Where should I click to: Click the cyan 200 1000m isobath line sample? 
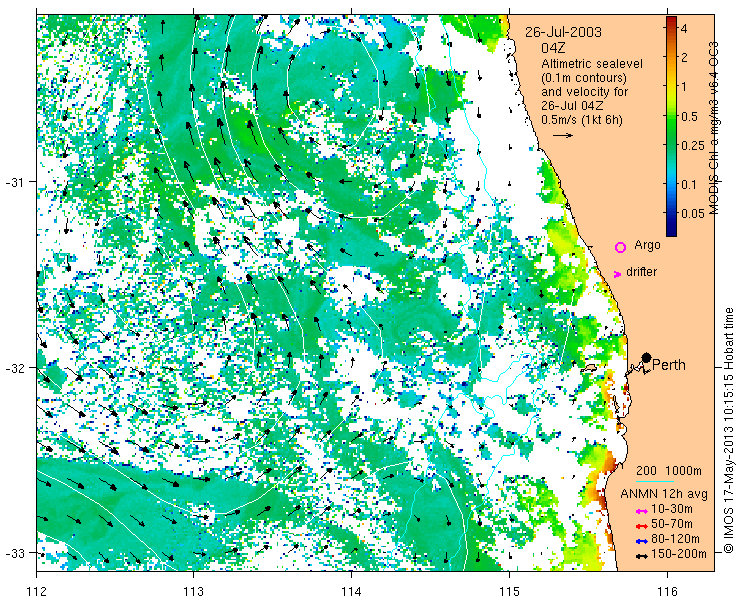tap(655, 481)
